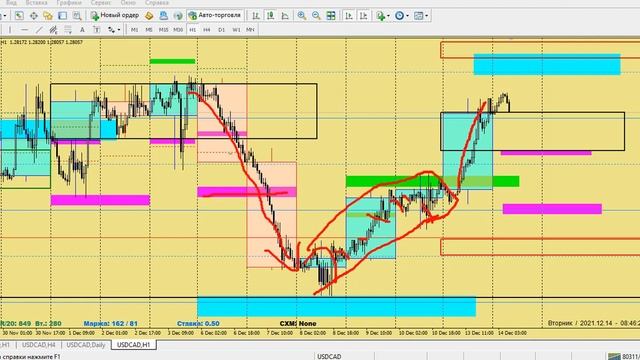The image size is (640, 360).
Task: Click the Вторник / 2021.12.14 date text
Action: (580, 323)
